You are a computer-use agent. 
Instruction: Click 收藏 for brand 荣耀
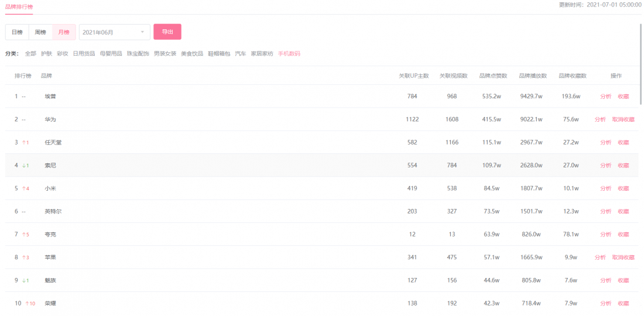(x=623, y=303)
